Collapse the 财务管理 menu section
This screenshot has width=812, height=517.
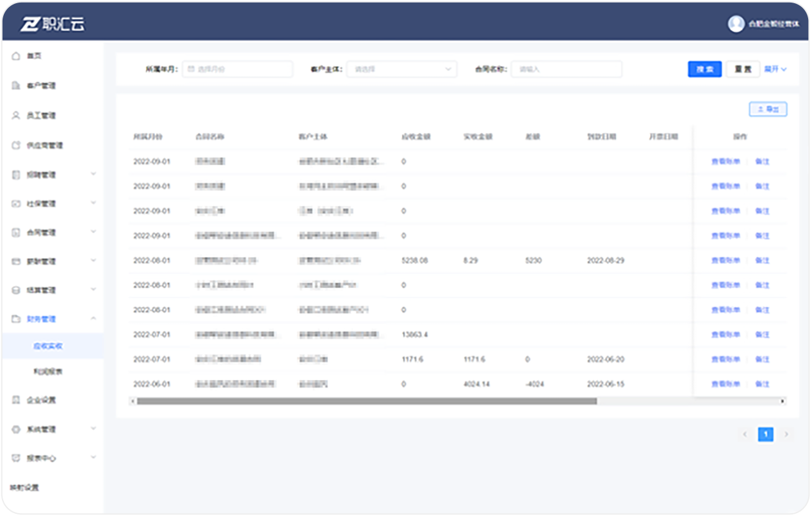(93, 319)
